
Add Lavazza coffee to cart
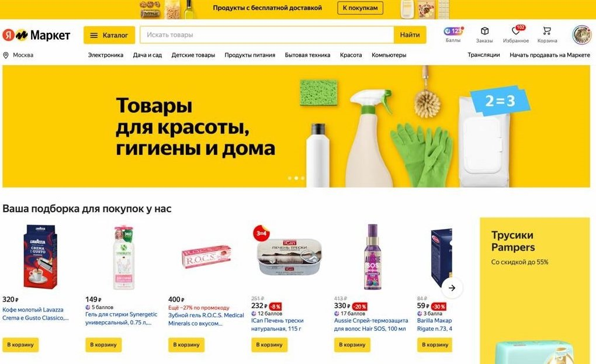pyautogui.click(x=20, y=345)
